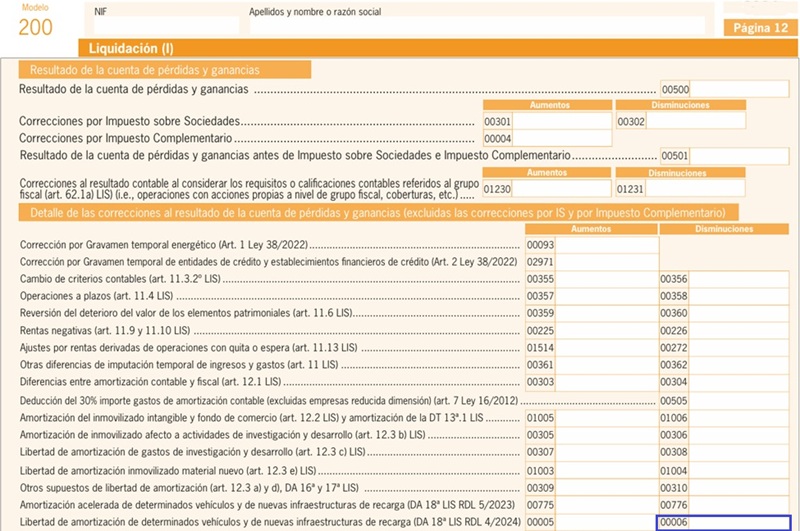Click the orange Resultado de la cuenta header
This screenshot has height=531, width=800.
[x=164, y=70]
